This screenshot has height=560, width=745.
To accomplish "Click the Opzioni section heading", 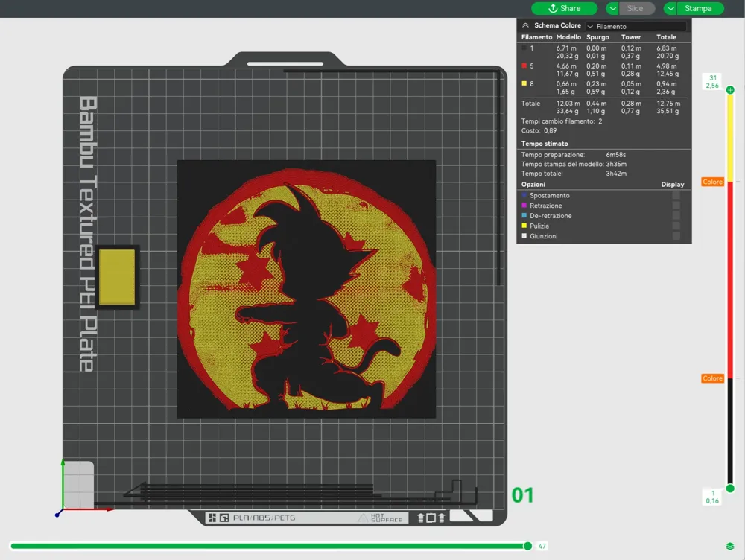I will (533, 184).
